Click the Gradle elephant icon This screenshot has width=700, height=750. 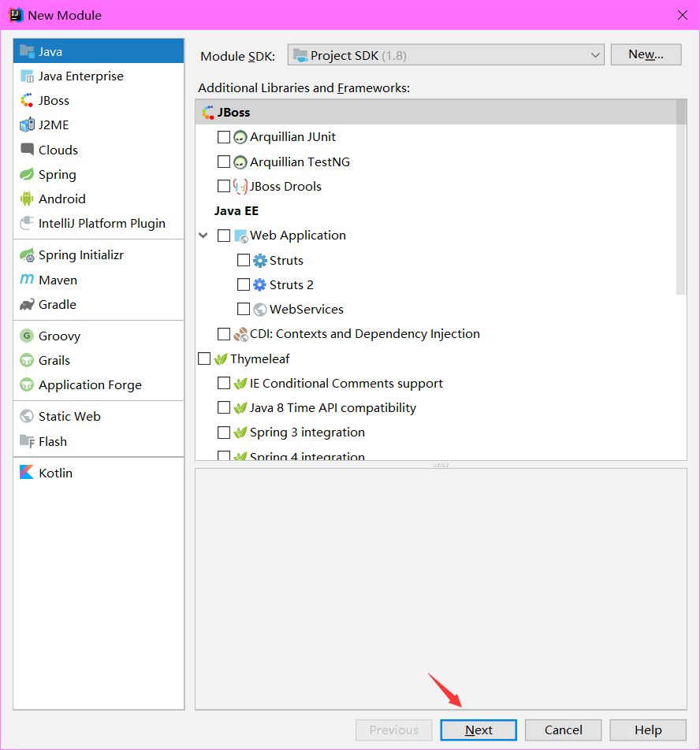click(27, 304)
